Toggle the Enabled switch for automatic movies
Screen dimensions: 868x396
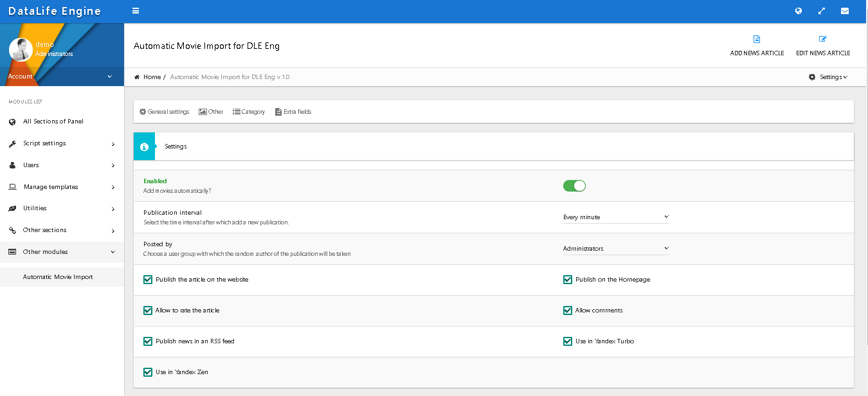click(x=574, y=186)
